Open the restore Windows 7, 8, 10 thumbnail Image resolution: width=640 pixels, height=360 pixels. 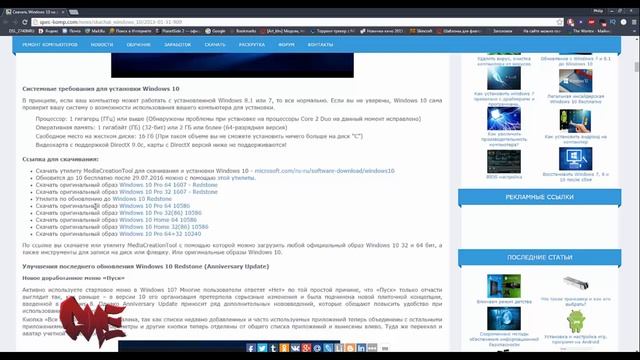point(576,159)
